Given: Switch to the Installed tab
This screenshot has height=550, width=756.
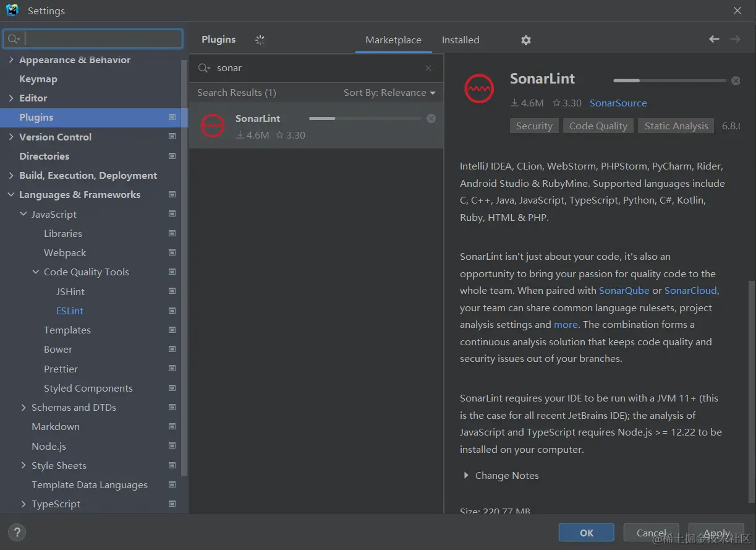Looking at the screenshot, I should [x=461, y=40].
